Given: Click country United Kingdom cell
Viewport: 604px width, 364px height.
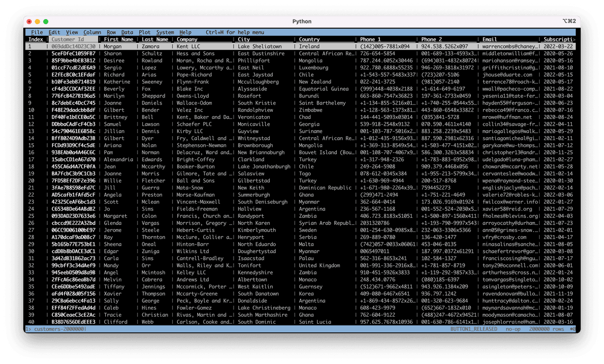Looking at the screenshot, I should tap(320, 265).
